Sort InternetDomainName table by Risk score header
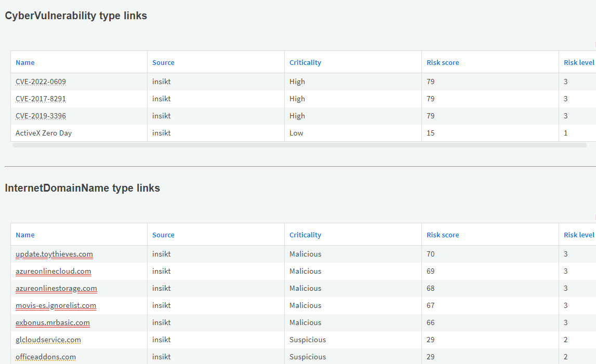The width and height of the screenshot is (596, 364). [x=443, y=235]
